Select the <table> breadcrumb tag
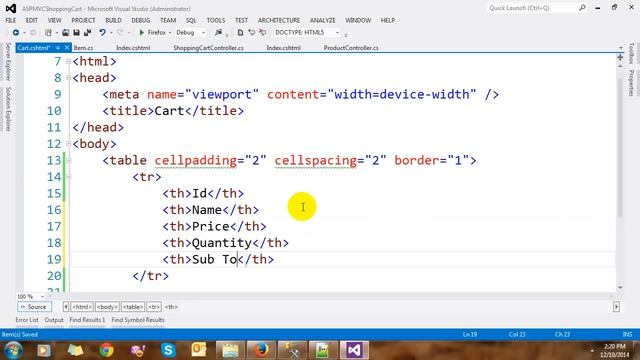Screen dimensions: 640x360 click(133, 307)
